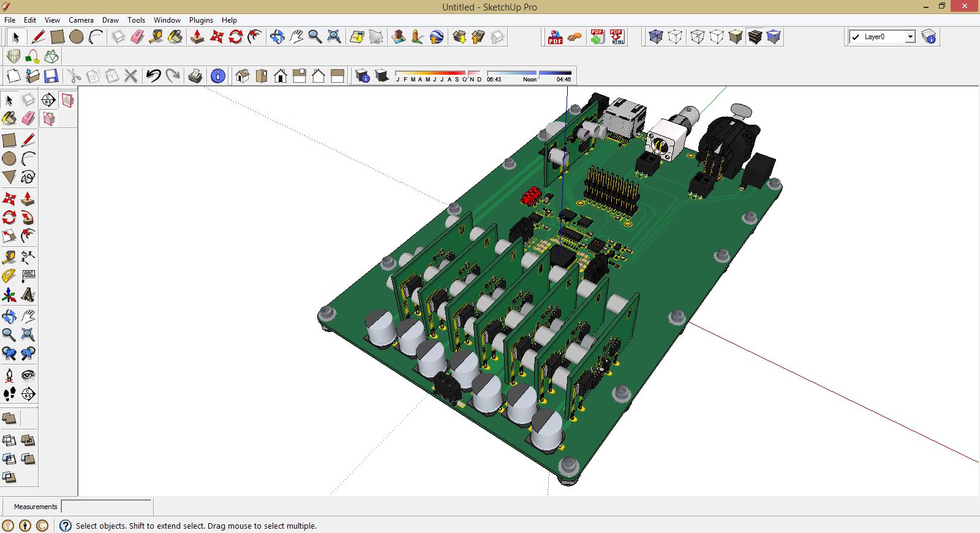Click the Undo arrow
Image resolution: width=980 pixels, height=533 pixels.
pyautogui.click(x=153, y=76)
